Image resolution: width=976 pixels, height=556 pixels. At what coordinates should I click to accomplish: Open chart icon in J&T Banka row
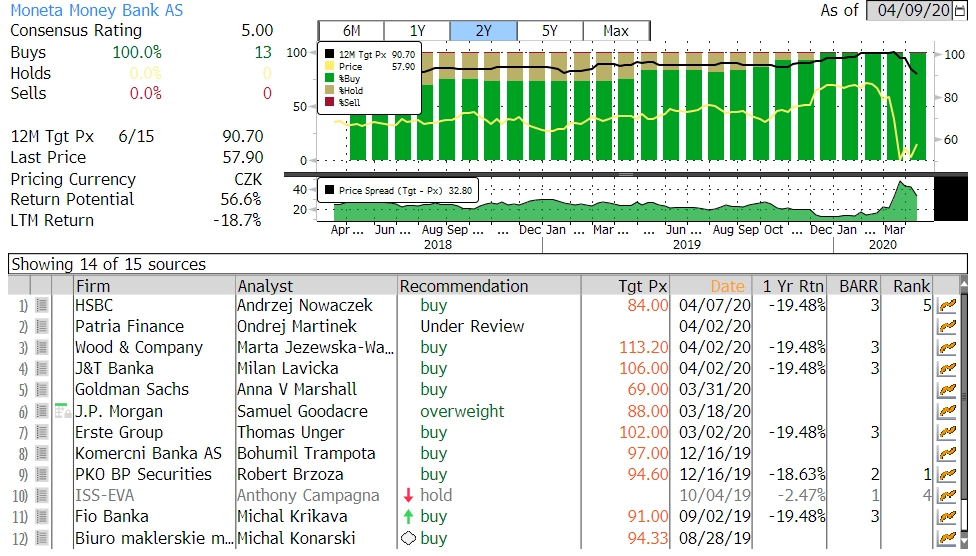coord(947,369)
